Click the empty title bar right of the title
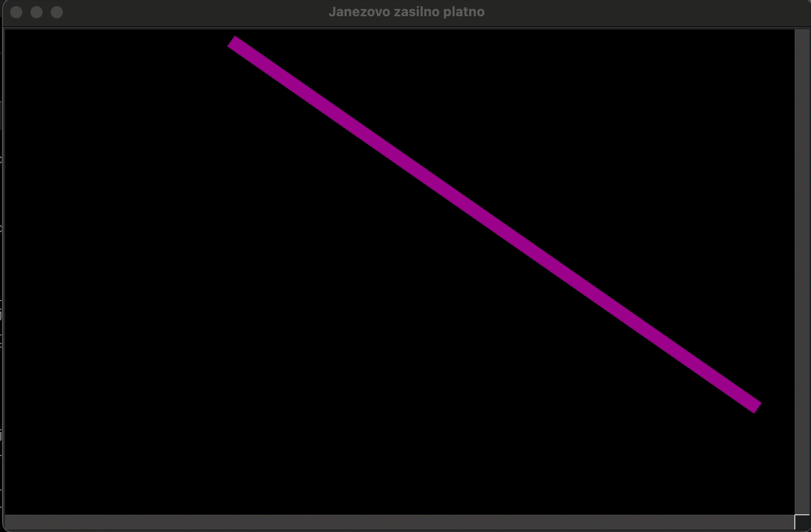The image size is (811, 532). pos(634,12)
